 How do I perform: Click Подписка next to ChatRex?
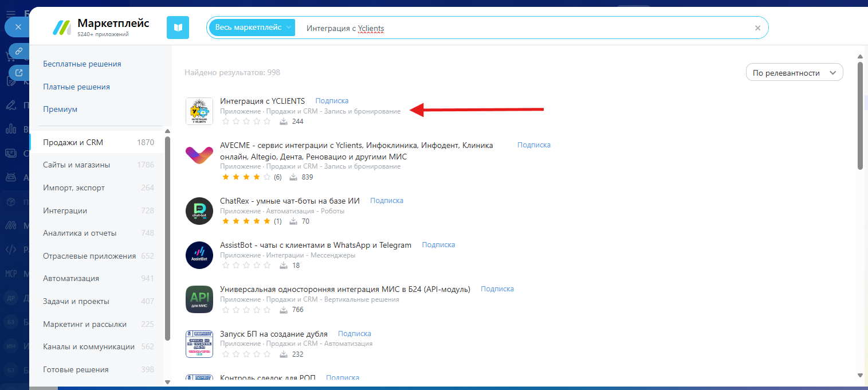coord(387,201)
